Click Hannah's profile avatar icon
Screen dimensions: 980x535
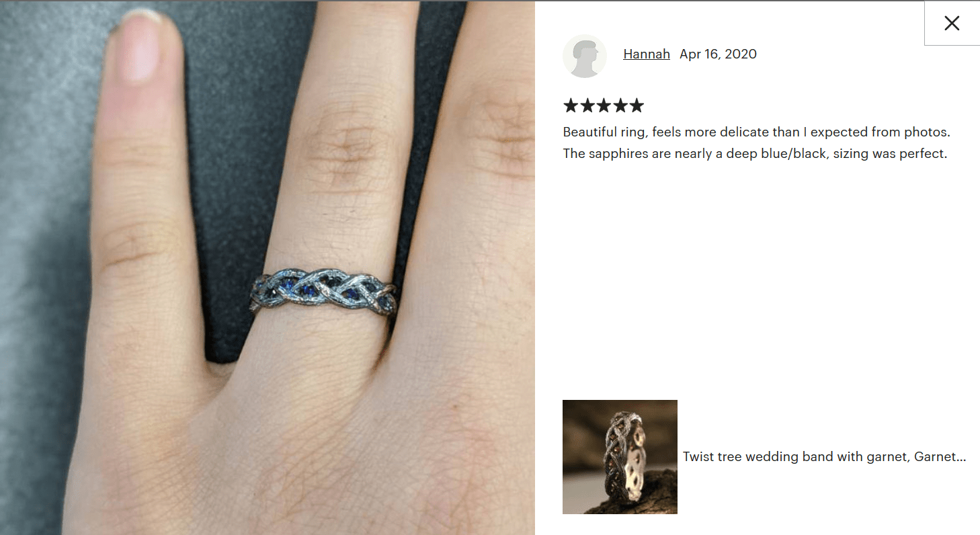pos(585,56)
